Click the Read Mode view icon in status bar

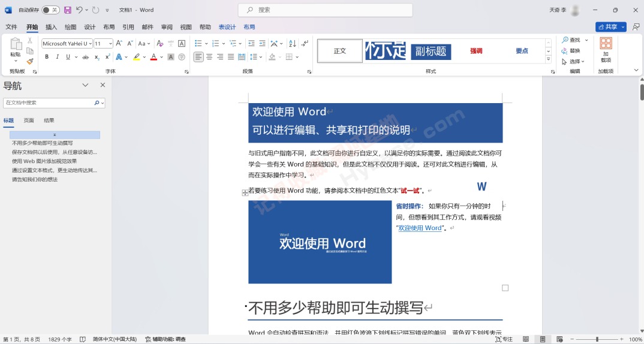pos(526,339)
